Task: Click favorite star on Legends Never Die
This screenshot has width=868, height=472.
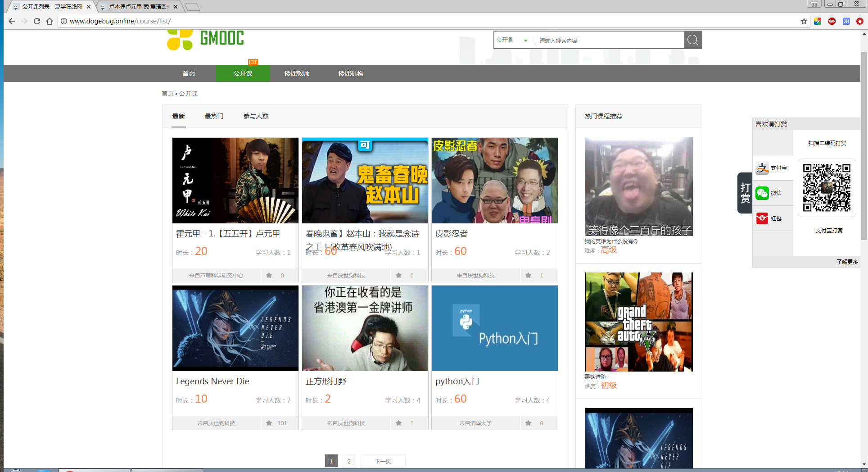Action: (269, 423)
